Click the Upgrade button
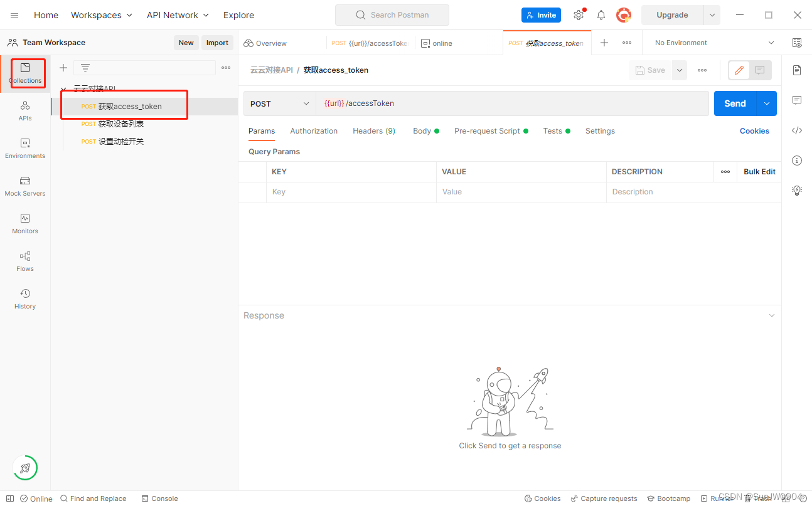 click(672, 15)
